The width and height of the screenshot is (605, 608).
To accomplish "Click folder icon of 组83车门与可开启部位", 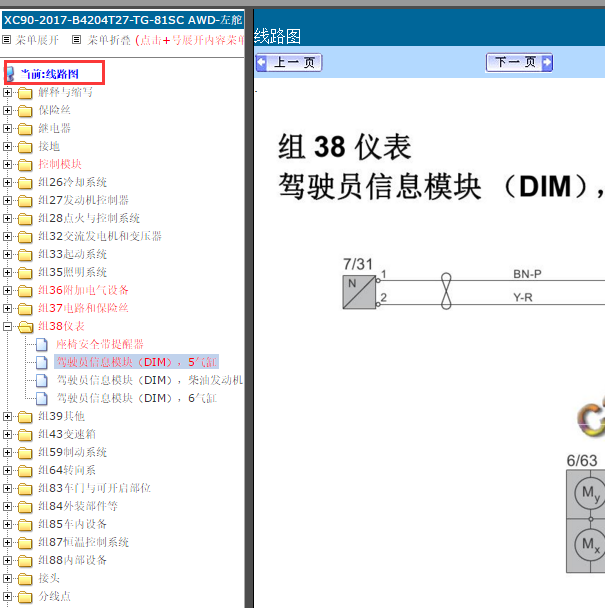I will pyautogui.click(x=25, y=489).
